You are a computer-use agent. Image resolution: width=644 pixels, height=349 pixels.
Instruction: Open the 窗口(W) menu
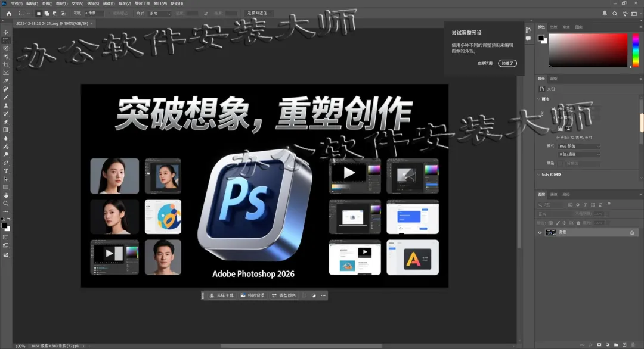click(160, 4)
